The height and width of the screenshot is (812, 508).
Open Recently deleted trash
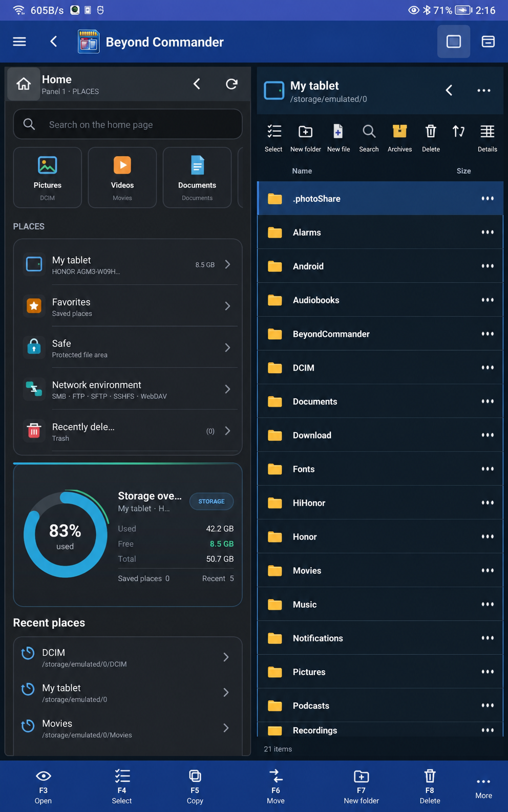click(128, 431)
